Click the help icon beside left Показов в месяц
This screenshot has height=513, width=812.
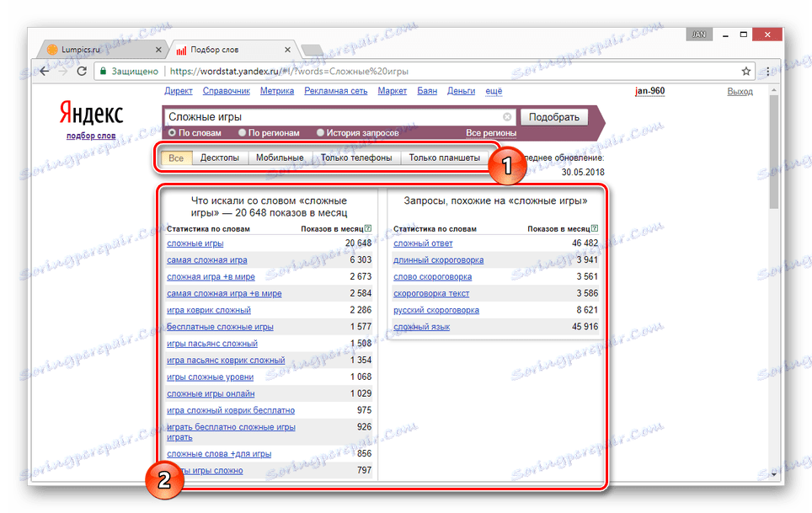368,228
